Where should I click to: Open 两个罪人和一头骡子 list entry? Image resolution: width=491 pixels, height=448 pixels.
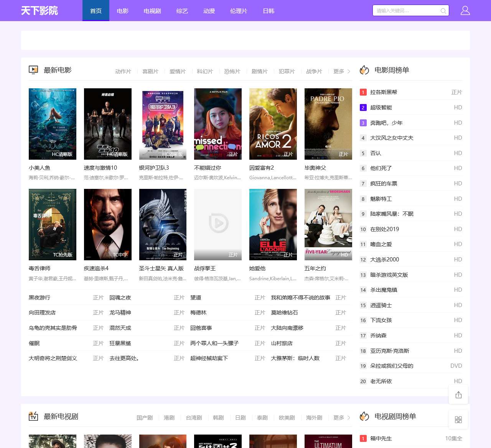pyautogui.click(x=214, y=343)
